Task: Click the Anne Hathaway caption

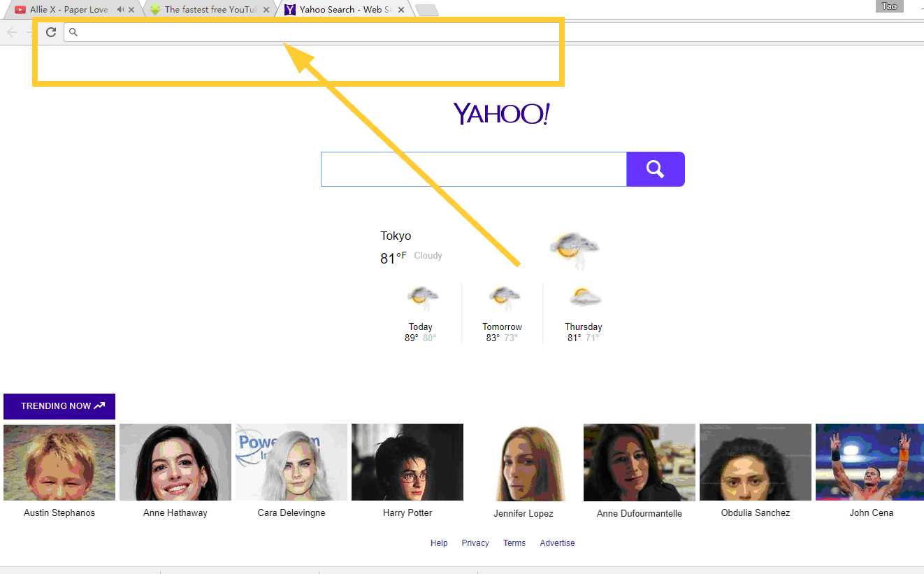Action: coord(175,513)
